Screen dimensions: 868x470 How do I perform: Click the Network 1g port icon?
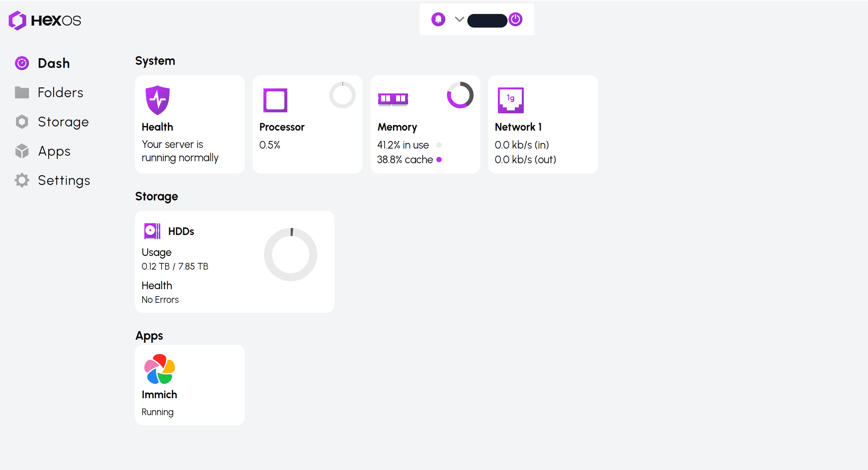click(x=510, y=100)
